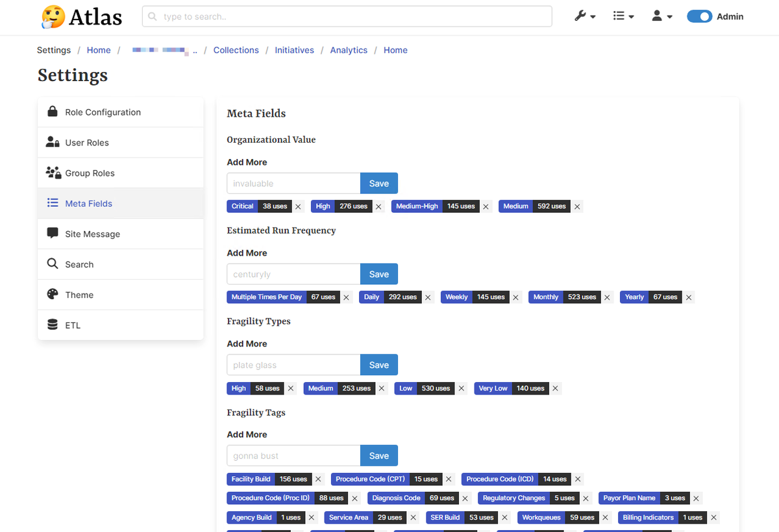779x532 pixels.
Task: Save the new Organizational Value entry
Action: pyautogui.click(x=378, y=183)
